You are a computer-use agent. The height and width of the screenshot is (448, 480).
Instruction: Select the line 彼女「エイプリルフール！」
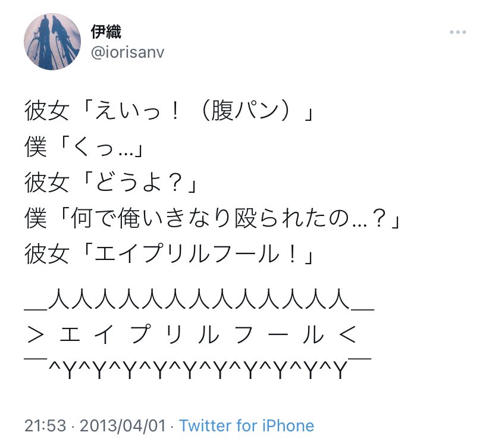169,254
